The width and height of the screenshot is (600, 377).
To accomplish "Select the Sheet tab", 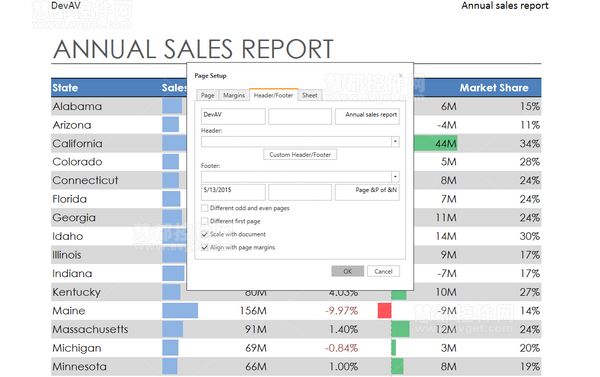I will 310,95.
